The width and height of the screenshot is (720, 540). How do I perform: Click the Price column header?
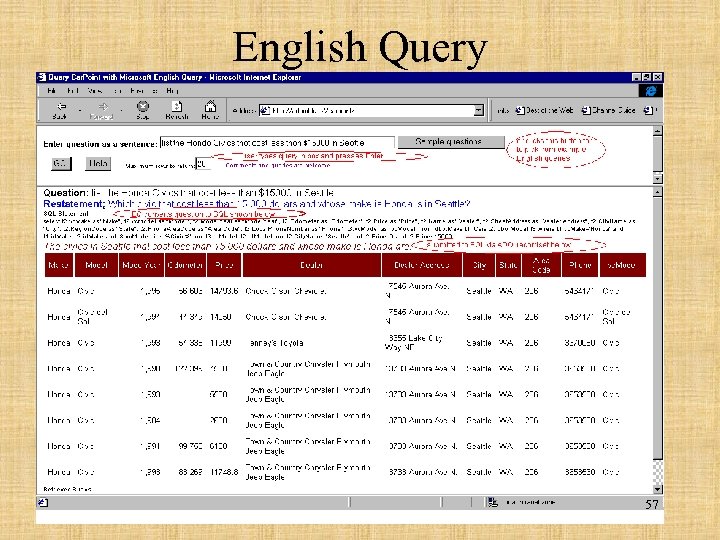(x=224, y=265)
